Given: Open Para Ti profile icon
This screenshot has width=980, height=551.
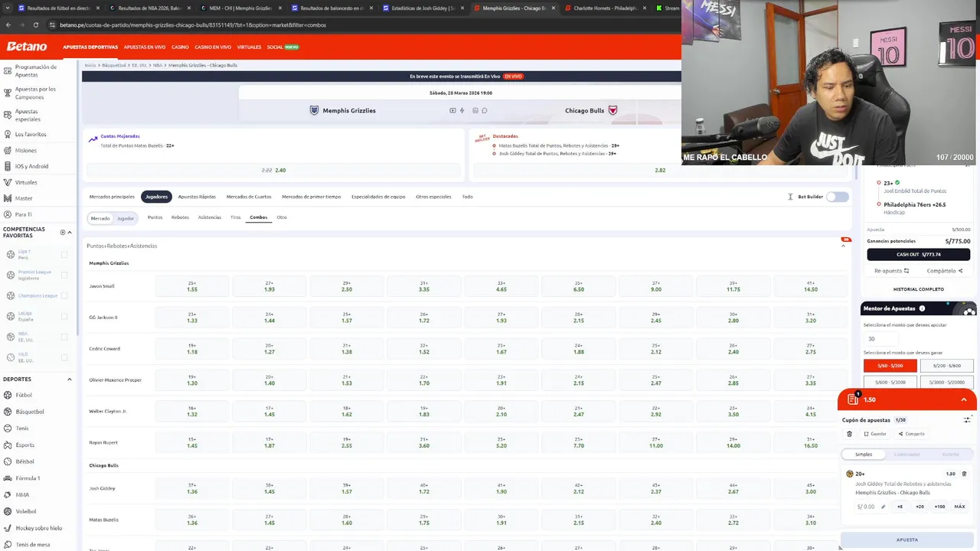Looking at the screenshot, I should (7, 214).
